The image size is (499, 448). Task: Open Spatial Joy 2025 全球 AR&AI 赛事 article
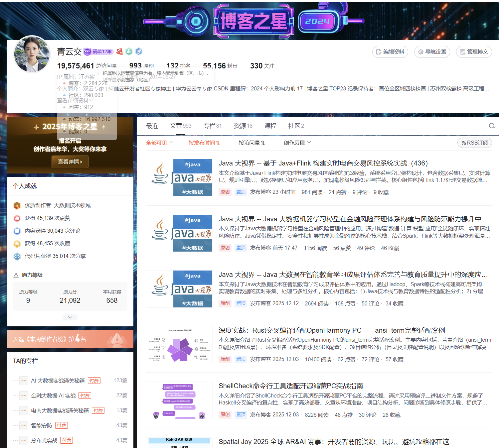334,442
